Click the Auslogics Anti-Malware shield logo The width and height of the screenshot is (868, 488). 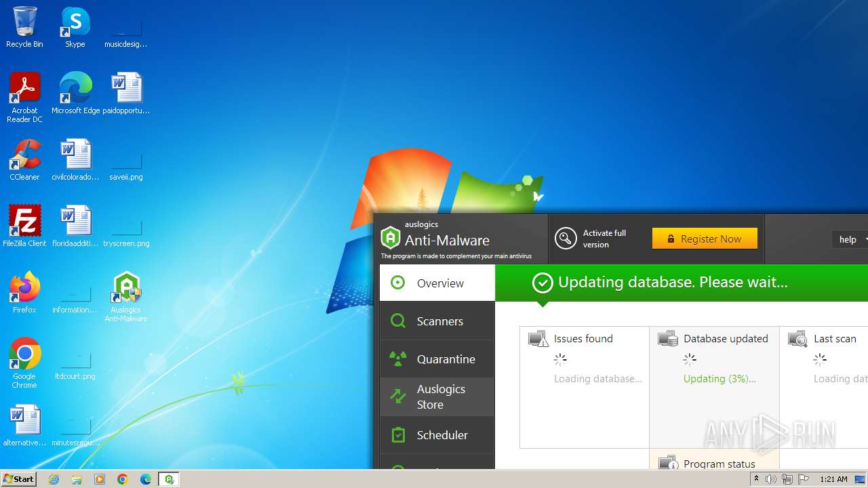[x=391, y=238]
